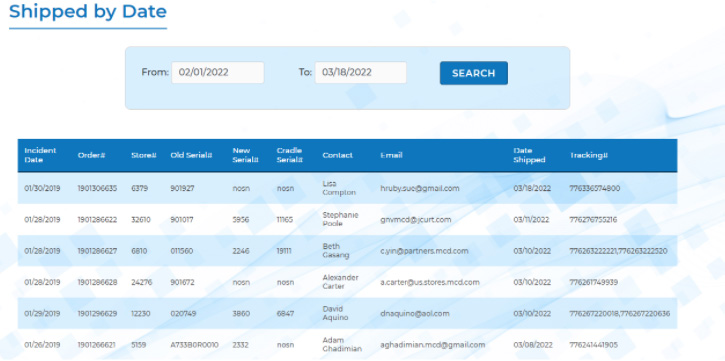Click contact name Alexander Carter

[340, 282]
